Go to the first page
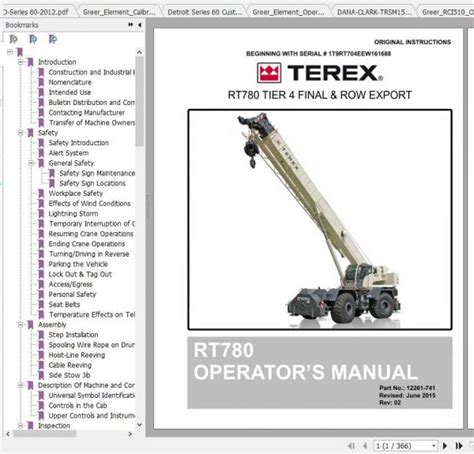This screenshot has width=474, height=454. pyautogui.click(x=351, y=446)
